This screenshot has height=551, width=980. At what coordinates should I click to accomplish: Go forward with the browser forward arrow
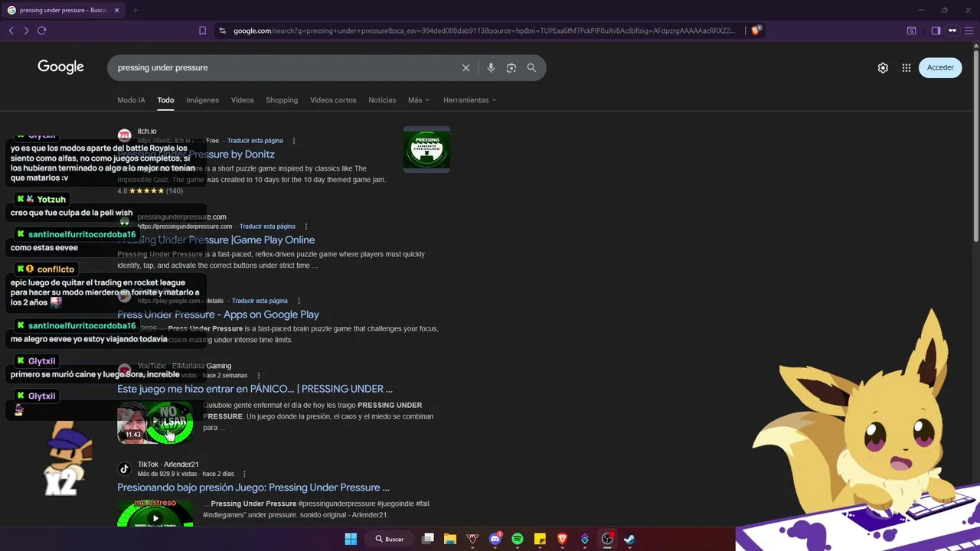coord(26,31)
